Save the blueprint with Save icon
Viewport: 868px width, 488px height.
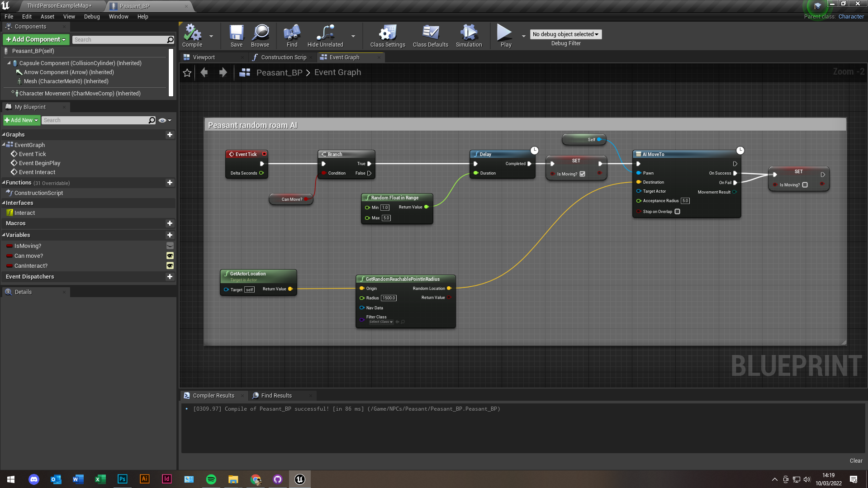(236, 35)
